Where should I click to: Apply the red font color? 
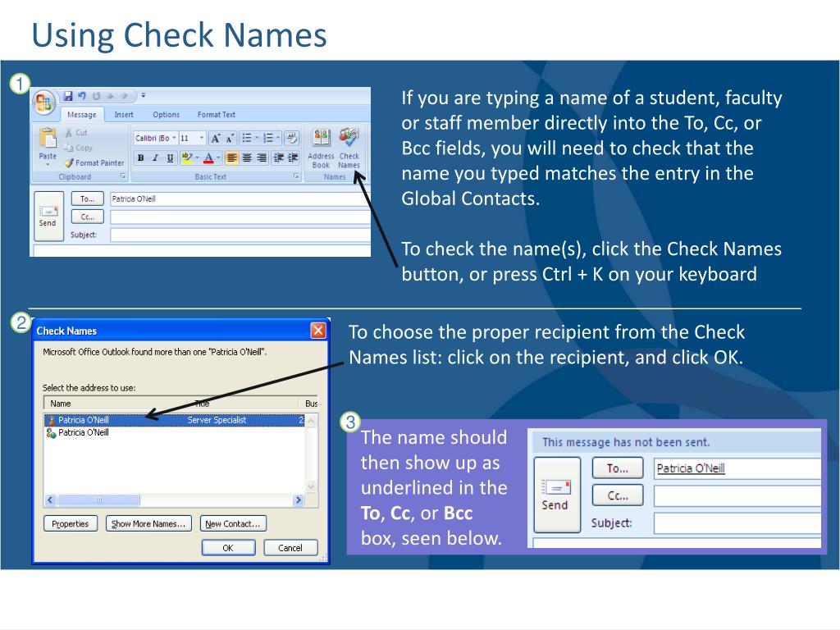208,157
